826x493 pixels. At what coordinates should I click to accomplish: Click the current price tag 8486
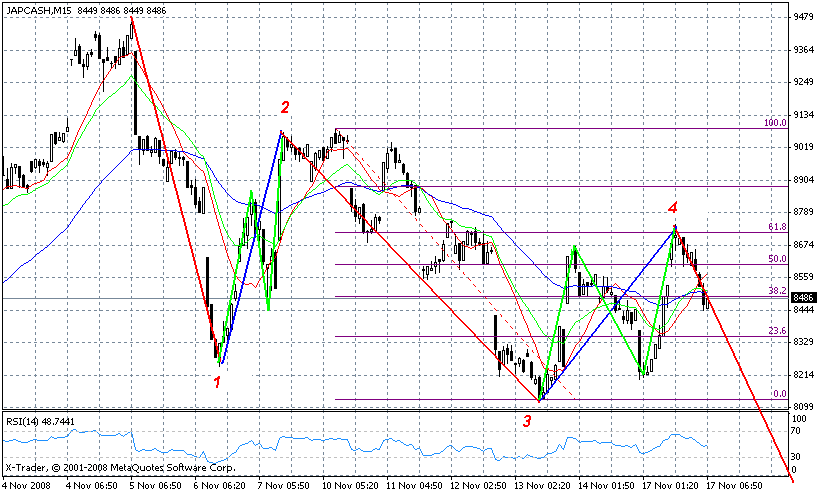[803, 298]
